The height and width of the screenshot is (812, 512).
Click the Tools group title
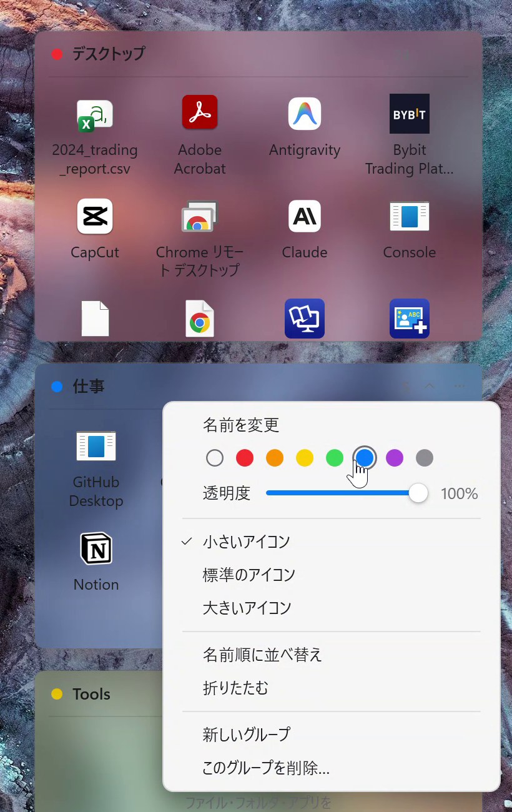91,694
